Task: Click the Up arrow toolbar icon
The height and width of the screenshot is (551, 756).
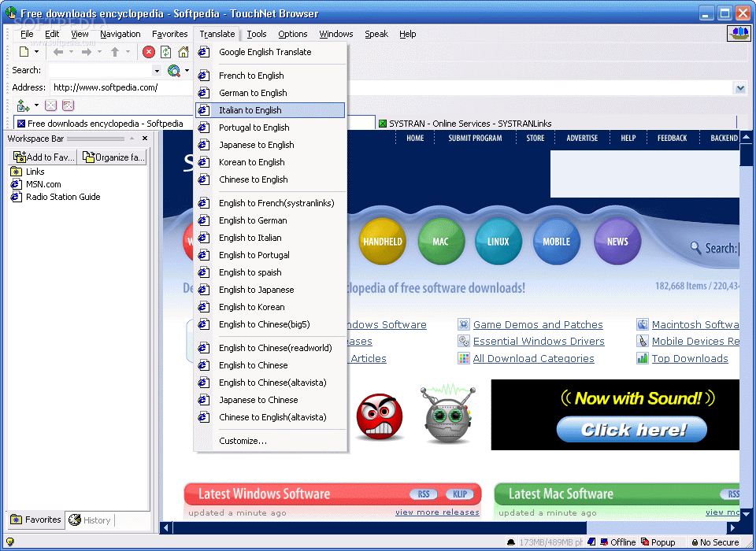Action: [x=115, y=52]
